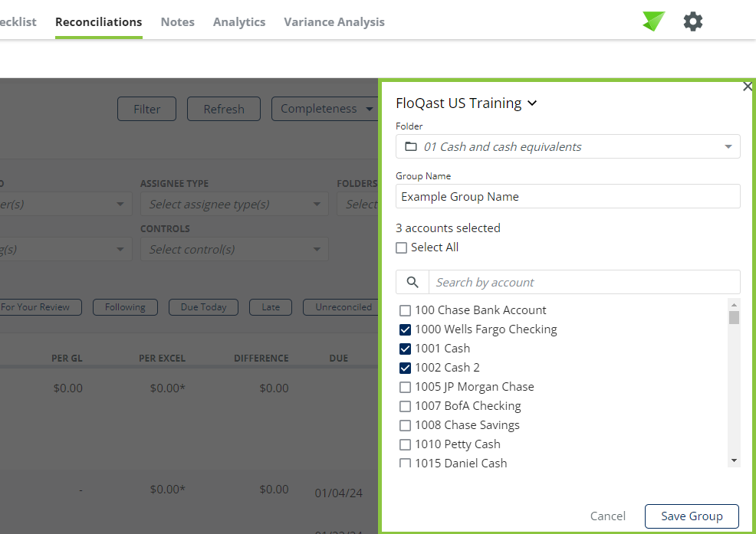
Task: Open the Notes tab
Action: point(177,22)
